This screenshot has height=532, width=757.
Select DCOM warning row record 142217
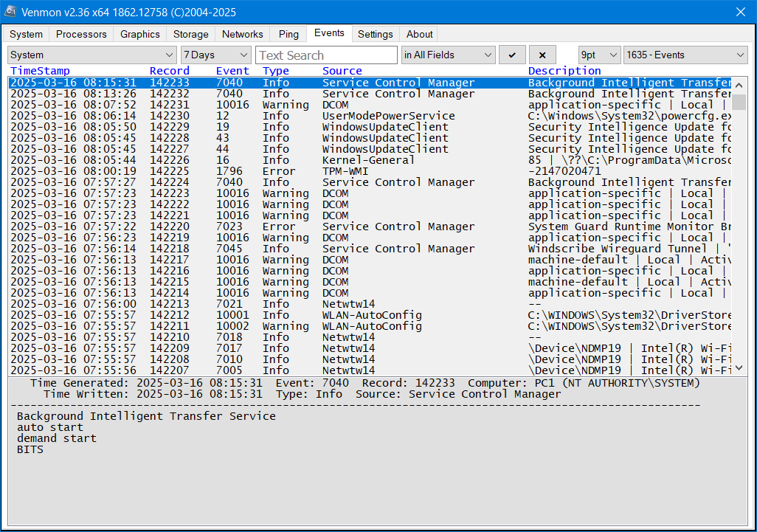point(370,260)
